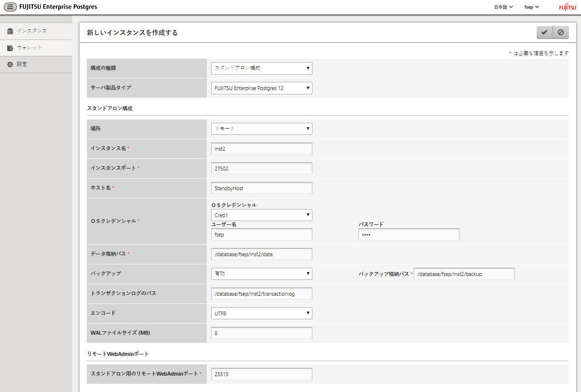Click the データ格納パス field
Screen dimensions: 581x392
click(262, 254)
